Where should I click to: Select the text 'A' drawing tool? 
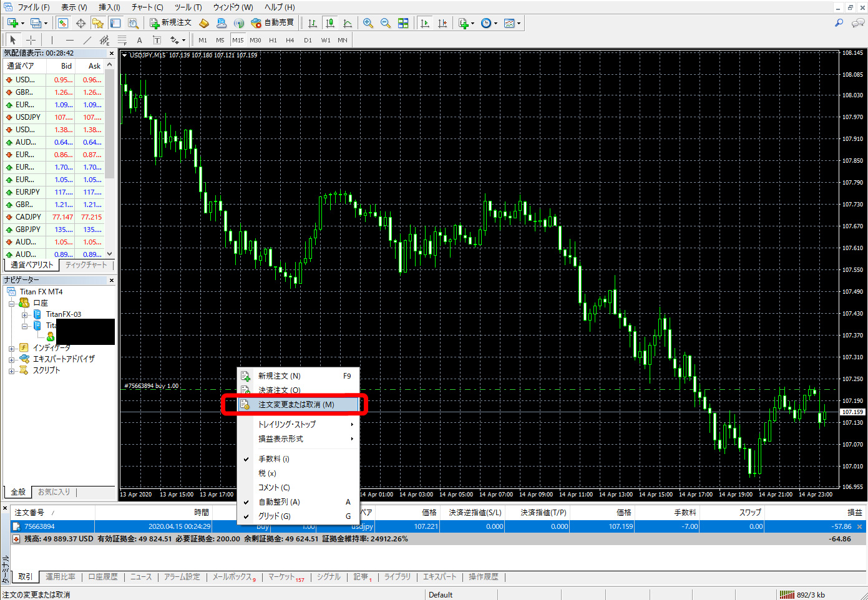140,40
